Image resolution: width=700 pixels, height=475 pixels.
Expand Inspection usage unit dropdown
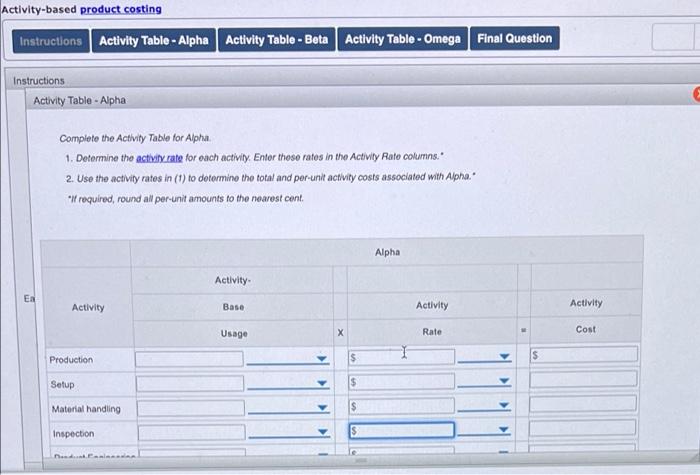pos(289,432)
